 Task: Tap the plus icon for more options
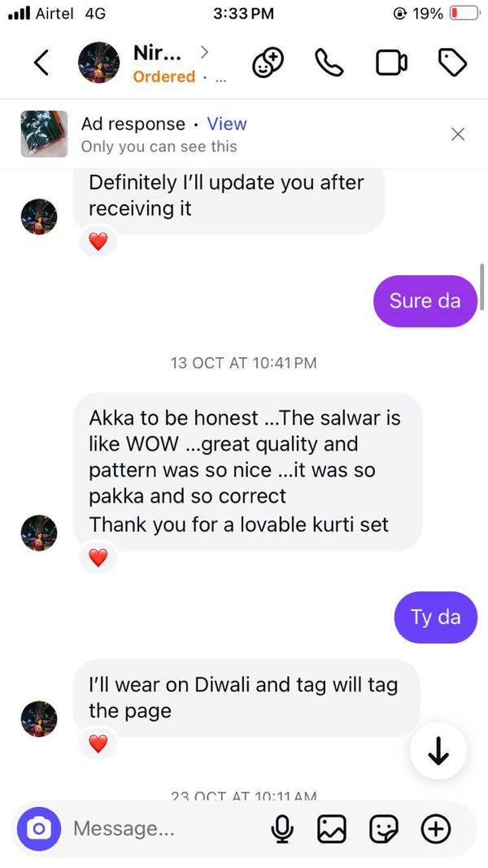pos(436,829)
